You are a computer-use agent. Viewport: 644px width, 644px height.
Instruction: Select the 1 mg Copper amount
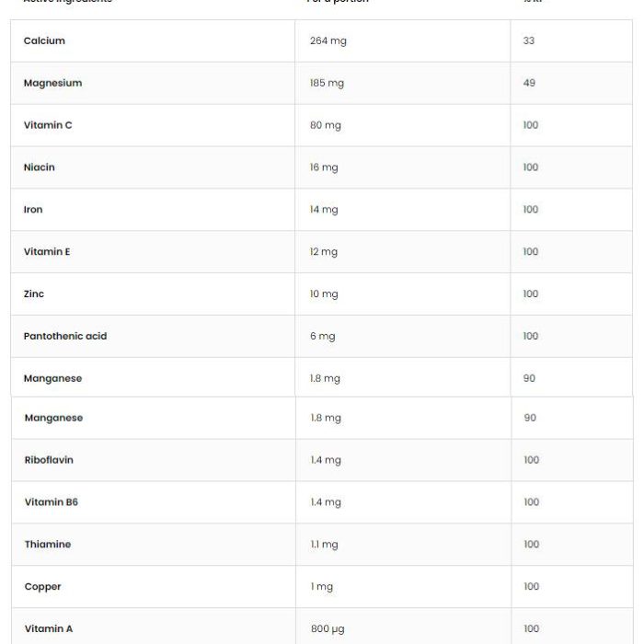322,587
